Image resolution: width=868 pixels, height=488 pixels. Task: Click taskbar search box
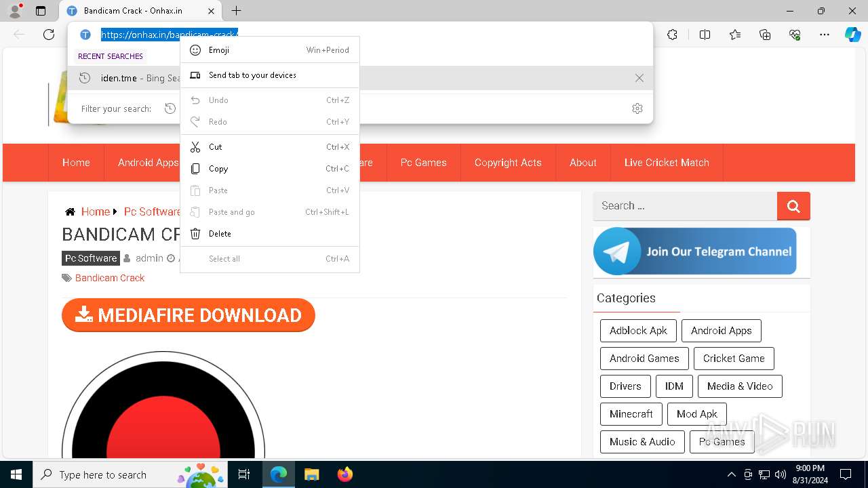[x=131, y=474]
